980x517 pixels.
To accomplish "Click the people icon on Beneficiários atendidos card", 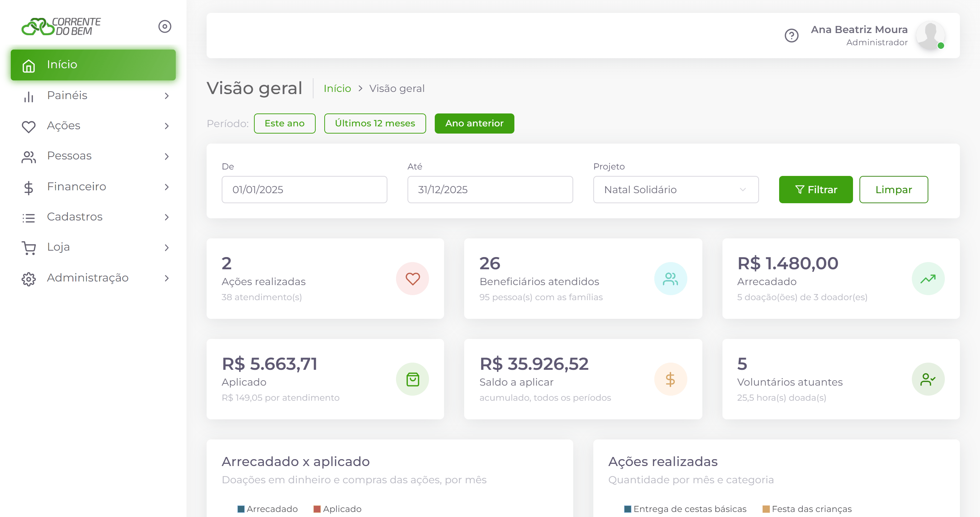I will (670, 279).
